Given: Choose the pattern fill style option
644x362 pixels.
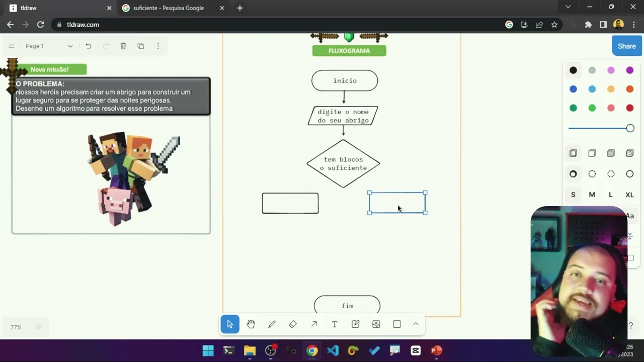Looking at the screenshot, I should click(630, 153).
